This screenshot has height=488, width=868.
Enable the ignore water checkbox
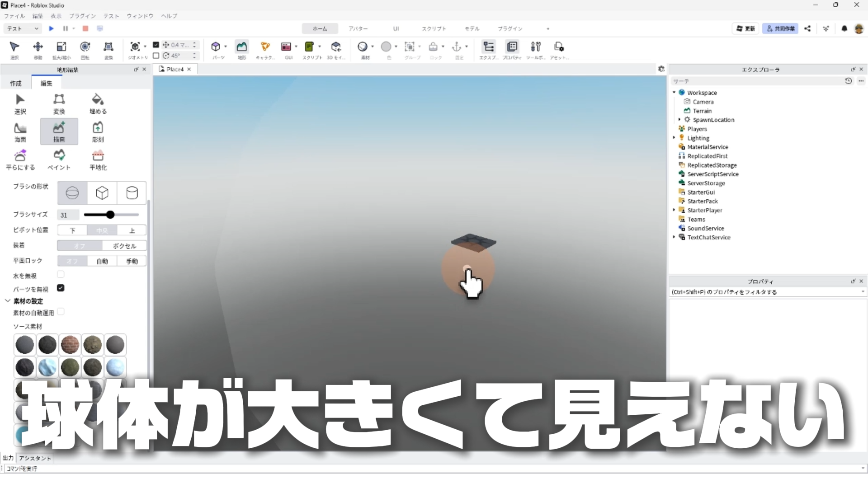[61, 274]
